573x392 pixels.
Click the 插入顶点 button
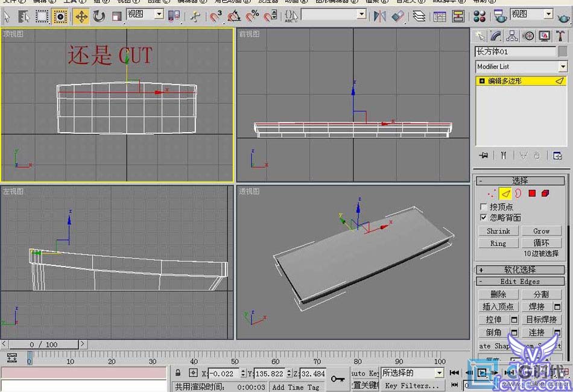coord(498,307)
